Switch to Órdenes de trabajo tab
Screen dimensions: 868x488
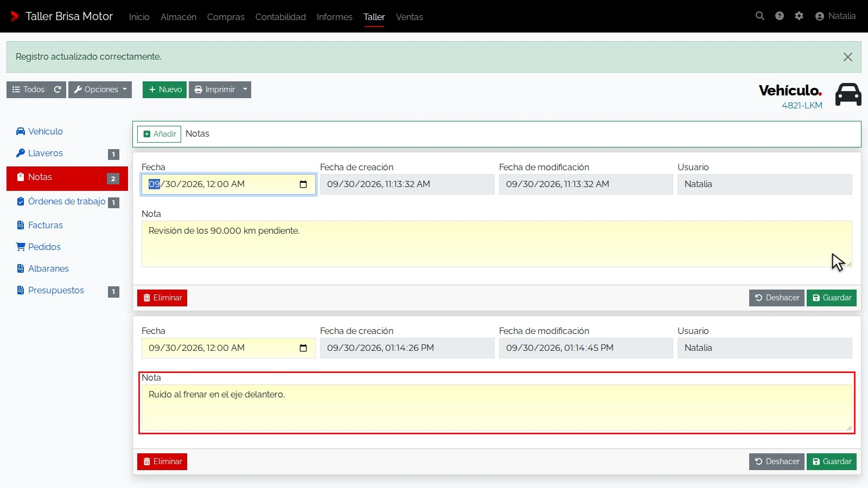(x=67, y=202)
